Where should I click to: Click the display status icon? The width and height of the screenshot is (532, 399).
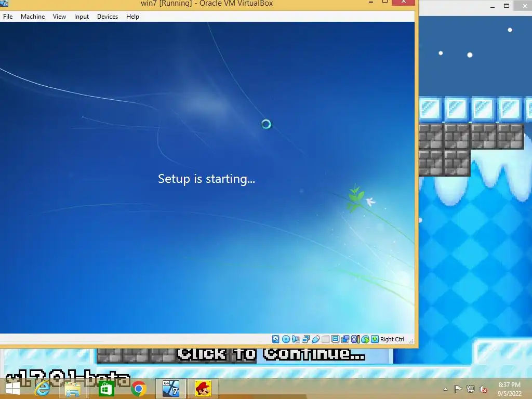click(335, 339)
